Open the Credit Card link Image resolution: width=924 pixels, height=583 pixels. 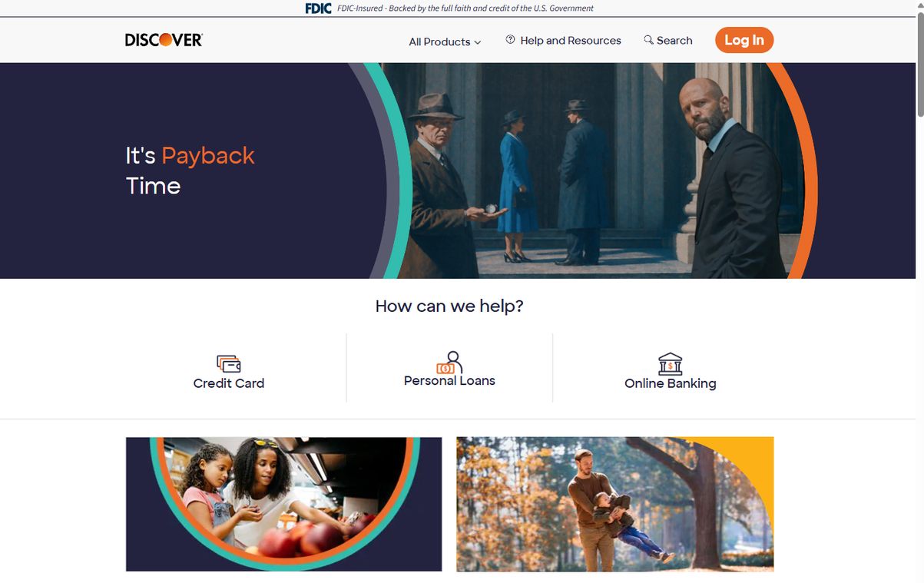point(229,383)
